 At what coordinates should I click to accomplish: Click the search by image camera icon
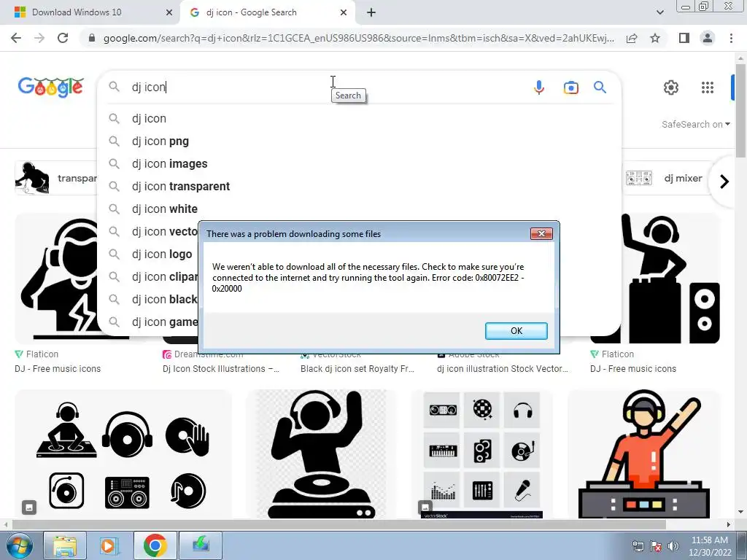point(570,87)
